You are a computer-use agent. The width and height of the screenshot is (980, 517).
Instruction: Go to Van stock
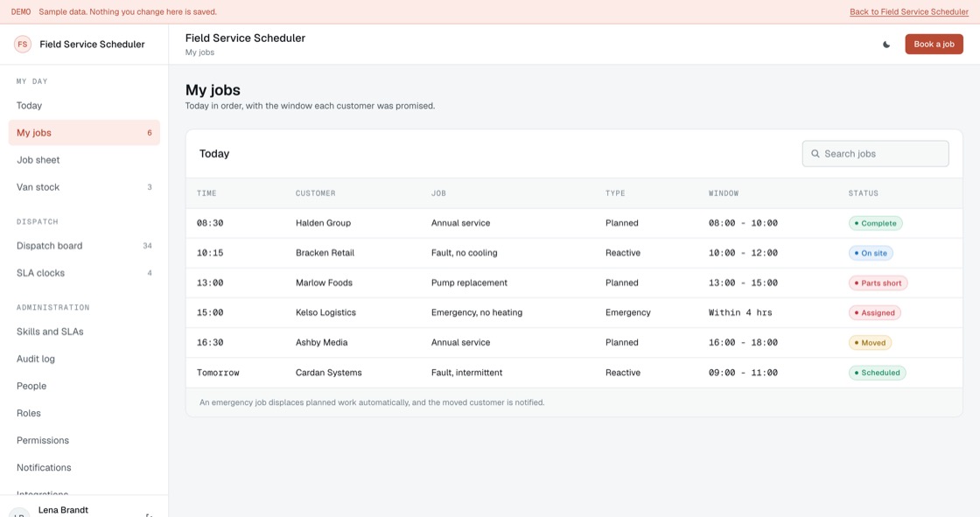(84, 187)
